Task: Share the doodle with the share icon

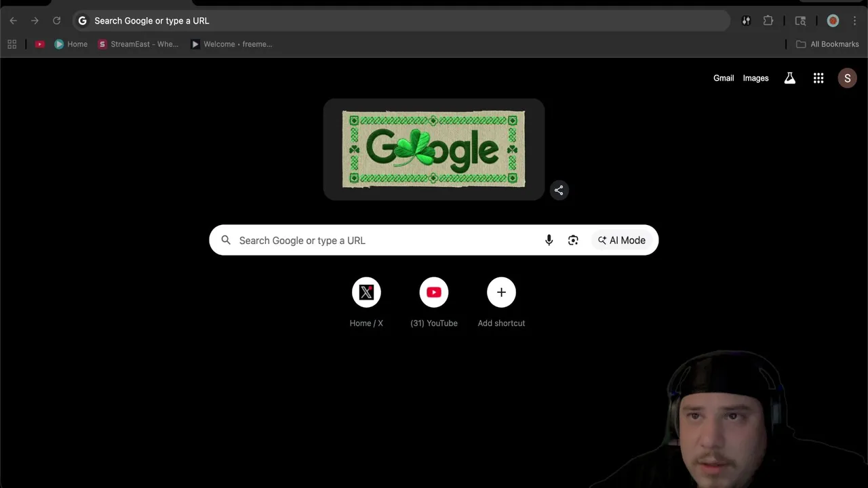Action: coord(559,190)
